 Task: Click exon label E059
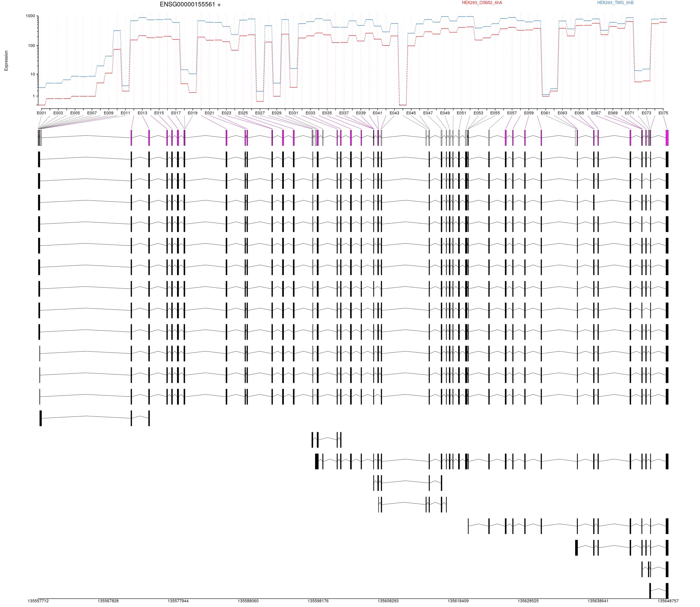[529, 113]
